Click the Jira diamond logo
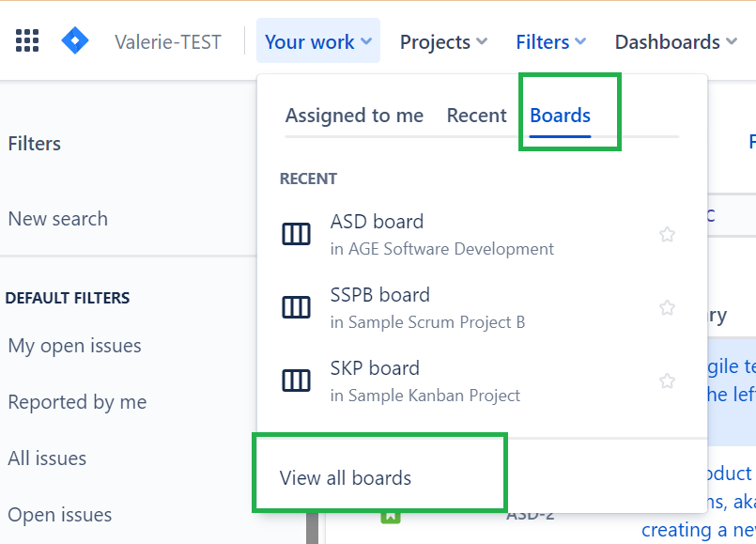This screenshot has width=756, height=544. click(75, 41)
